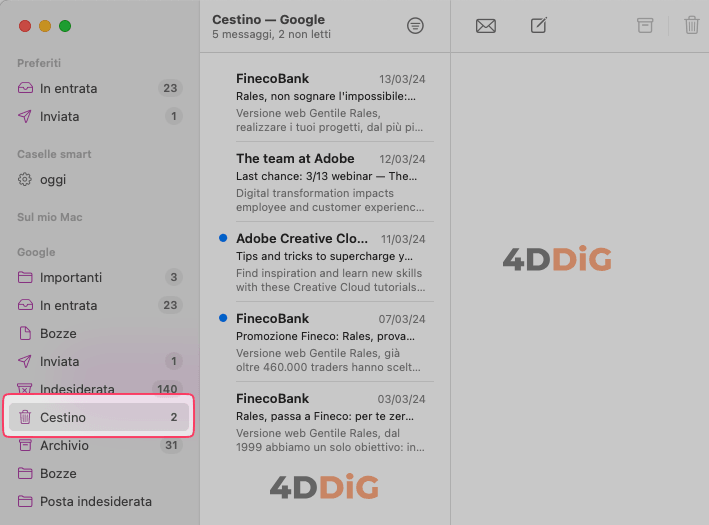Open Google Inviata mailbox

[100, 361]
